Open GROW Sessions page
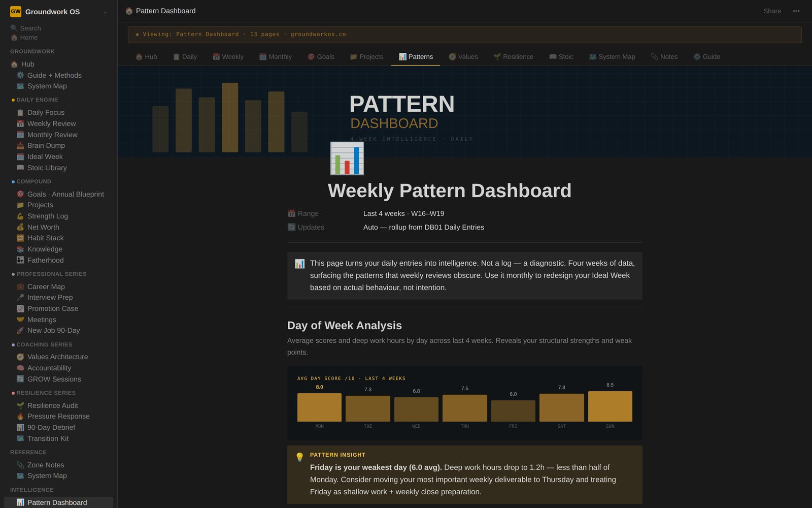 click(58, 379)
